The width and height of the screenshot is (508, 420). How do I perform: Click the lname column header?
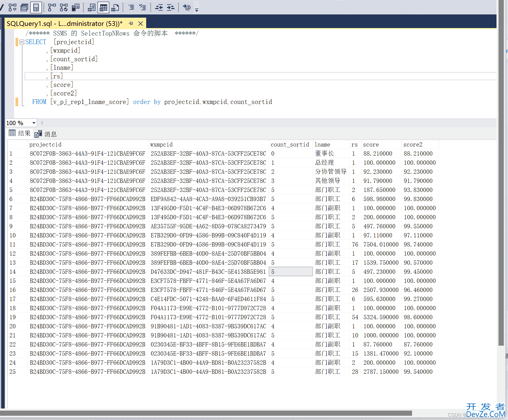point(322,145)
